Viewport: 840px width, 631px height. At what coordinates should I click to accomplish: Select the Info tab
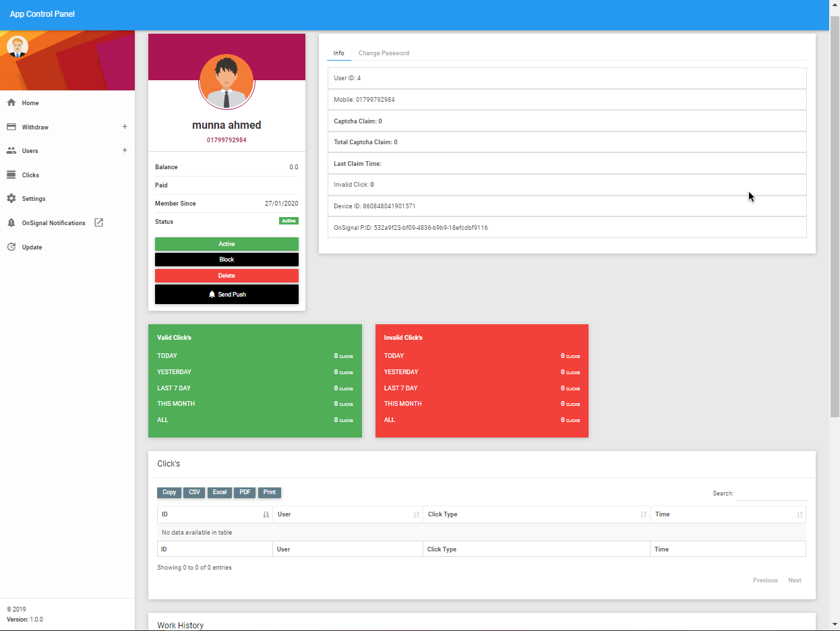[x=338, y=53]
